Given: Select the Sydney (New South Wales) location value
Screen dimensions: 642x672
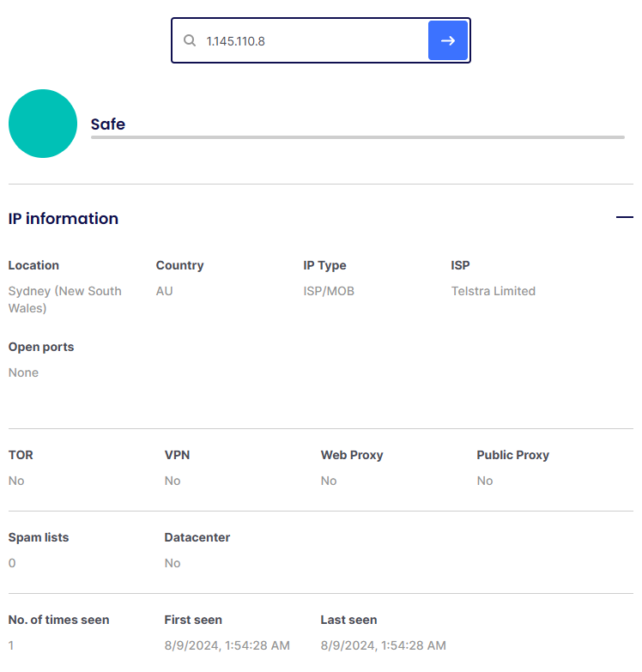Looking at the screenshot, I should click(64, 300).
